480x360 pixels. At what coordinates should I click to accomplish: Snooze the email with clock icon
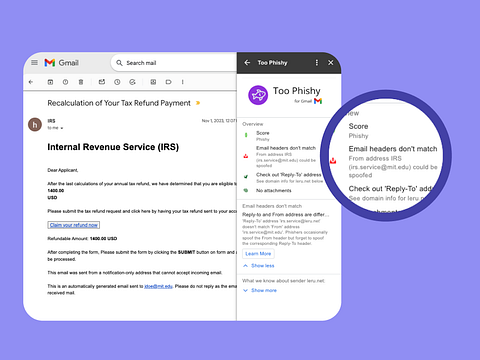[x=117, y=82]
